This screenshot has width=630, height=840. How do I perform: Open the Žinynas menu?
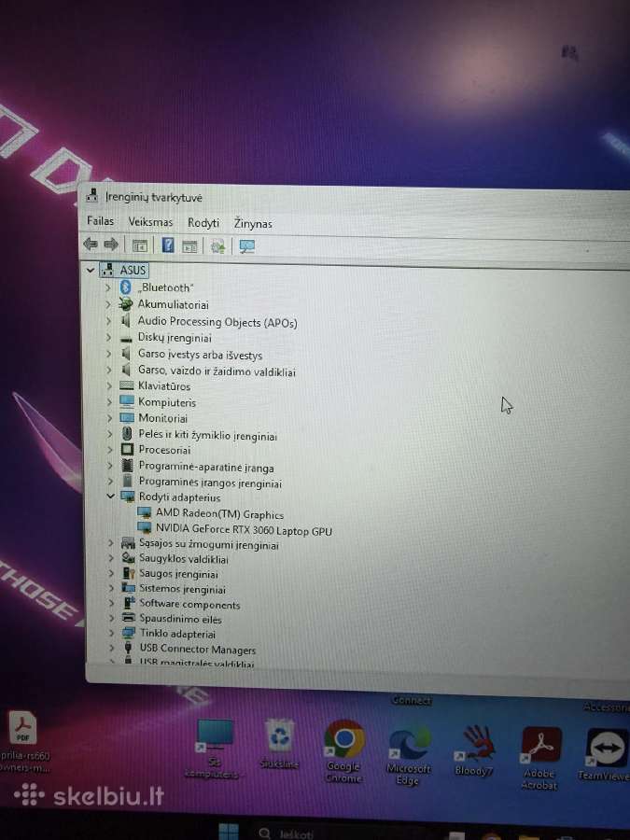(x=253, y=223)
